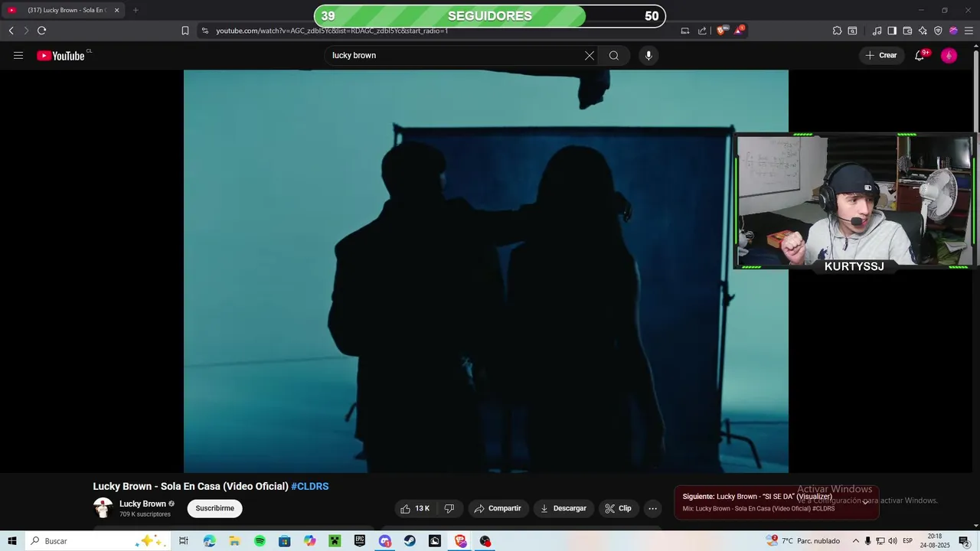Create a Clip of the video

point(619,508)
